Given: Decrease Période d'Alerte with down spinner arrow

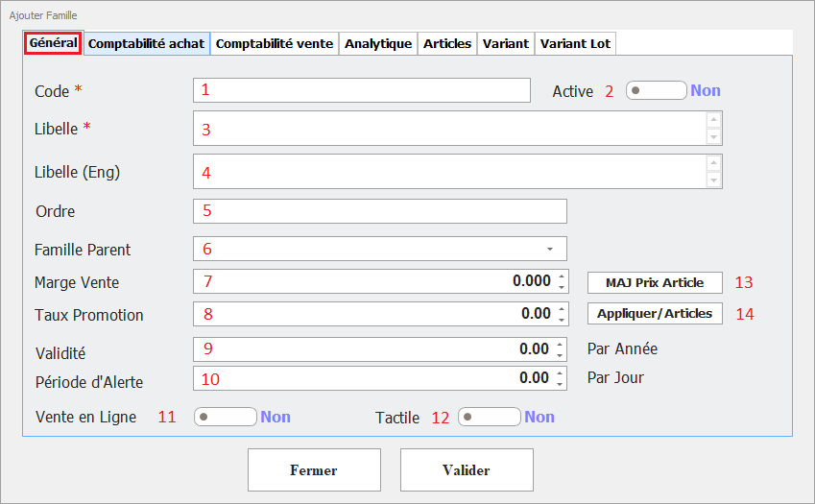Looking at the screenshot, I should (x=561, y=383).
